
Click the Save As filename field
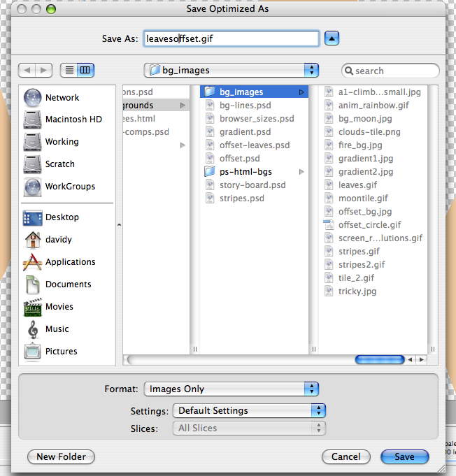231,38
